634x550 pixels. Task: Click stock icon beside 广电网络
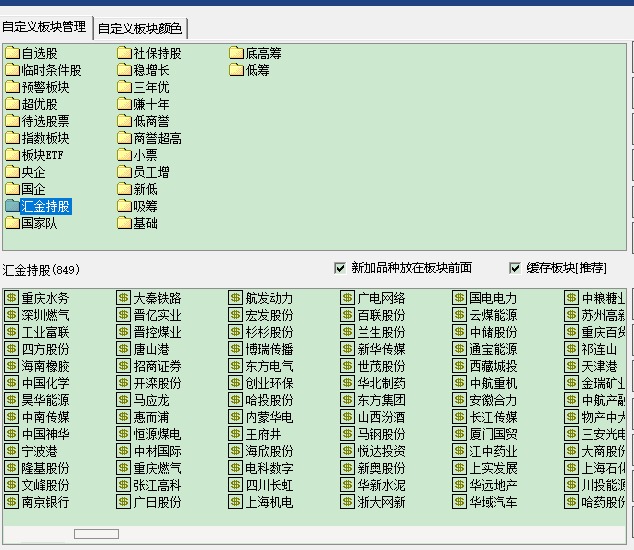[348, 298]
